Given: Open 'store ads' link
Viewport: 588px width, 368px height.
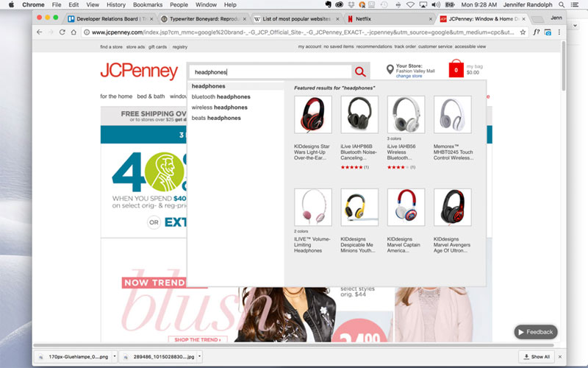Looking at the screenshot, I should coord(135,47).
